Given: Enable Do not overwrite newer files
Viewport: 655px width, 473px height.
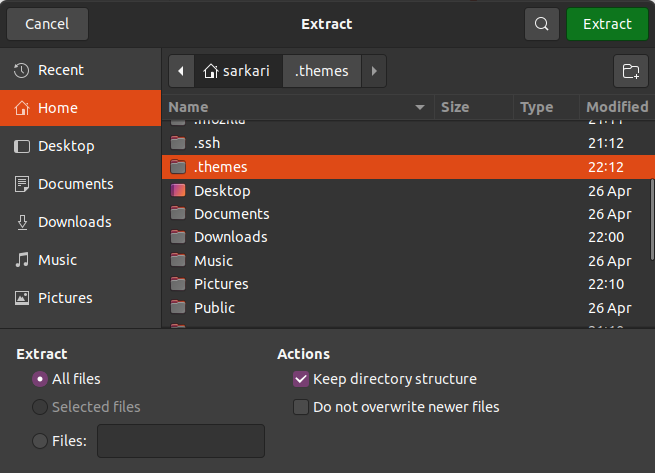Looking at the screenshot, I should [x=300, y=407].
